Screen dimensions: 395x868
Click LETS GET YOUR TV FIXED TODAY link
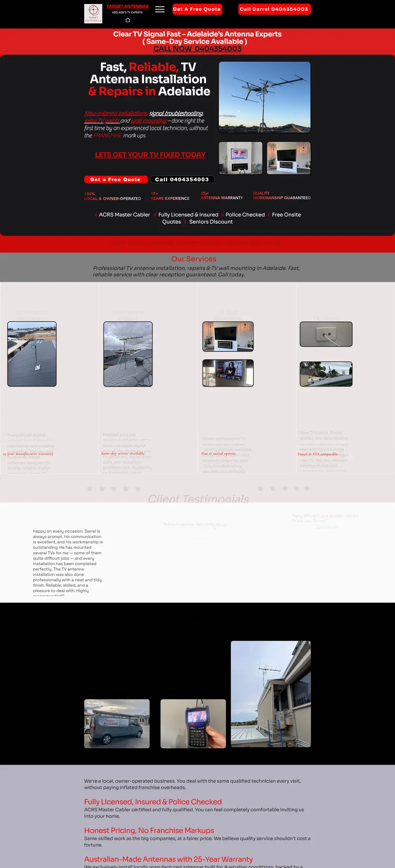150,155
